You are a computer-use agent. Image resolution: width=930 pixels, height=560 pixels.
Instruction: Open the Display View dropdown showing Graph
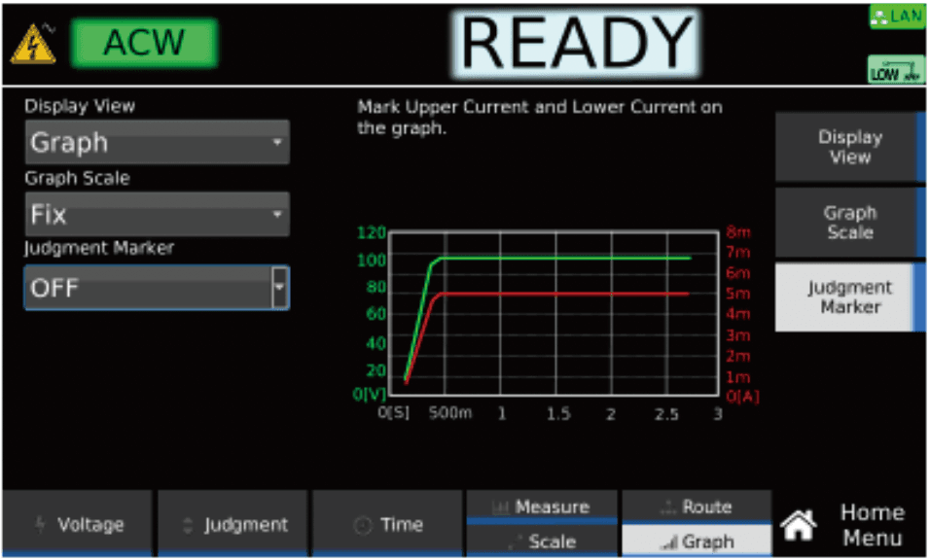click(x=157, y=143)
